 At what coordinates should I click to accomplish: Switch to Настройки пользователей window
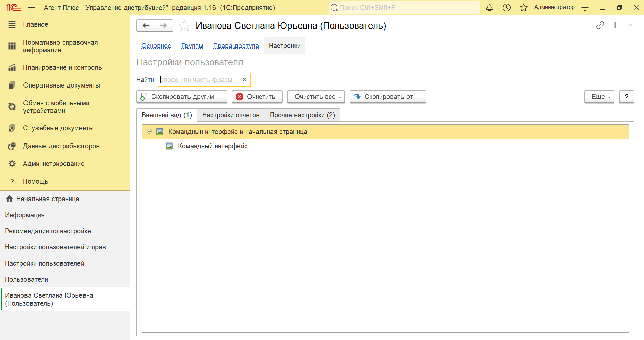(65, 263)
